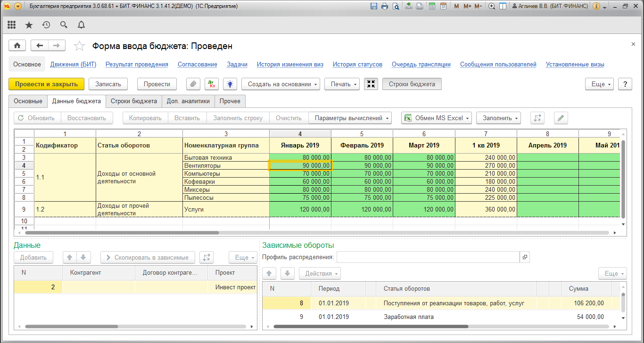Click the paperclip attached files icon
This screenshot has width=644, height=343.
193,84
